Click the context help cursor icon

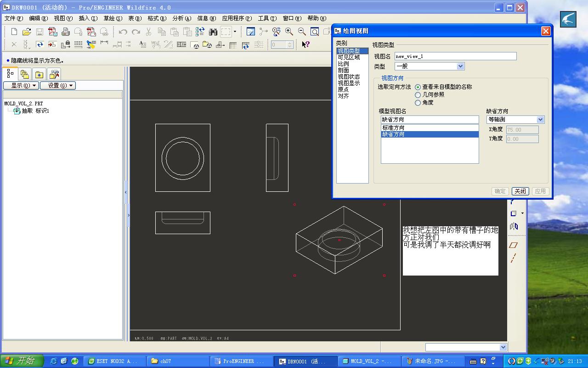pyautogui.click(x=305, y=45)
